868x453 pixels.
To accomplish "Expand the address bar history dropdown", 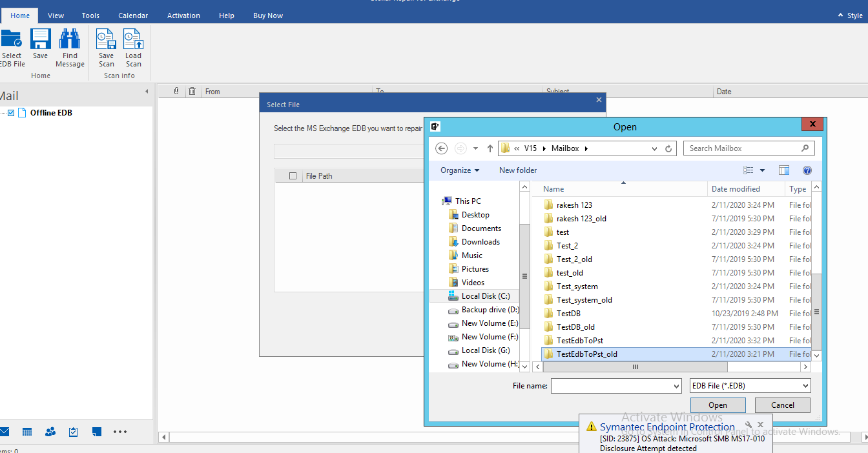I will 656,148.
